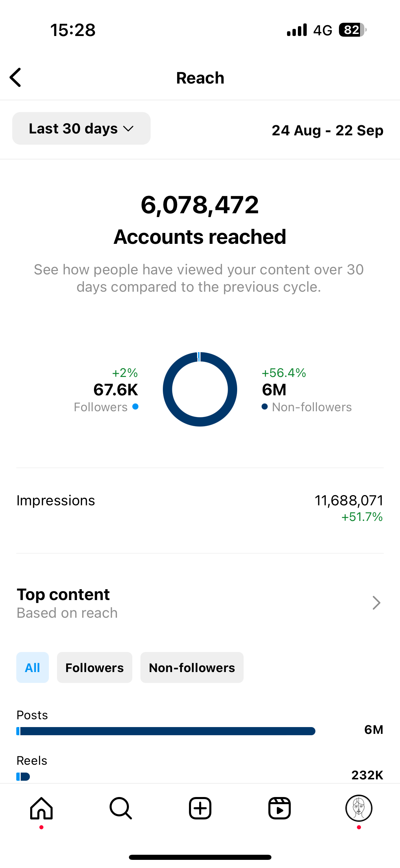Tap the battery indicator in status bar
This screenshot has height=868, width=400.
[x=352, y=30]
